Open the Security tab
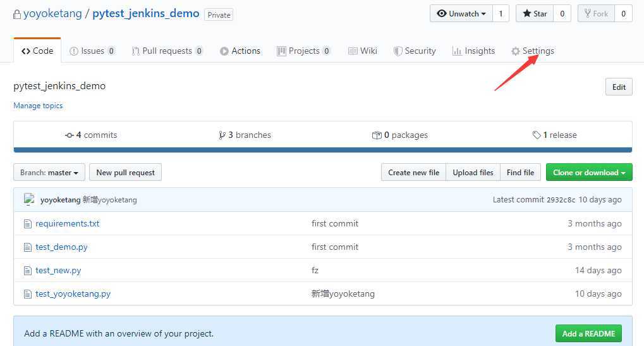644x346 pixels. click(415, 51)
